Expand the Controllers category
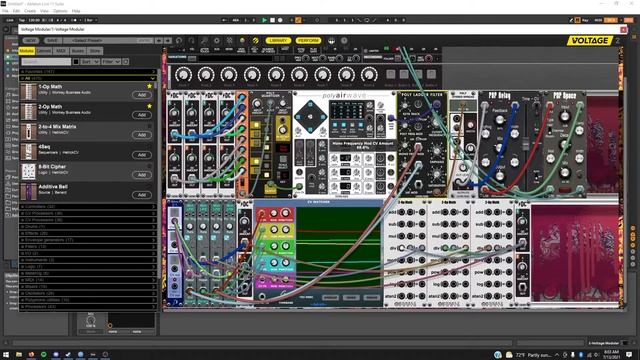 pos(88,207)
